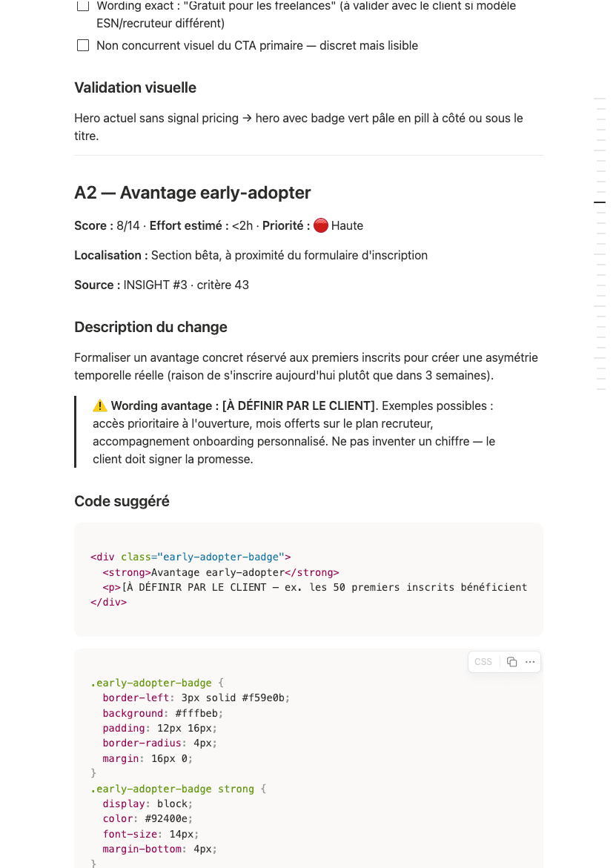Viewport: 616px width, 868px height.
Task: Click the red circle priority emoji
Action: (321, 226)
